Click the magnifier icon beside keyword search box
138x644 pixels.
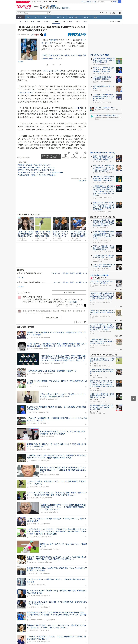(x=49, y=13)
